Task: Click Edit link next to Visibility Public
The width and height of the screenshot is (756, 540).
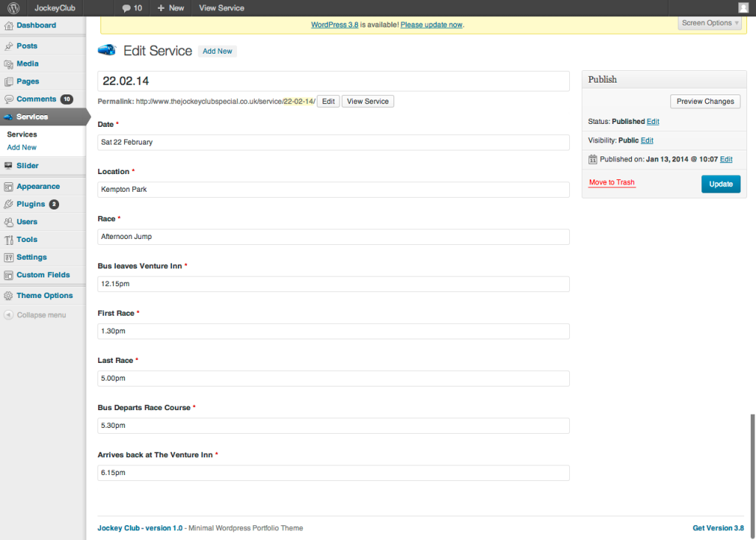Action: 647,141
